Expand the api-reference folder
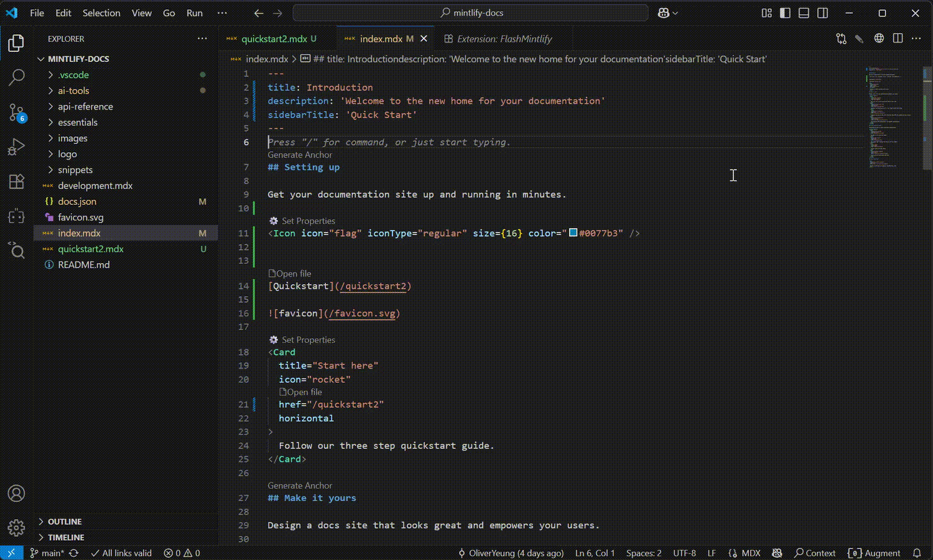Image resolution: width=933 pixels, height=560 pixels. pyautogui.click(x=85, y=106)
